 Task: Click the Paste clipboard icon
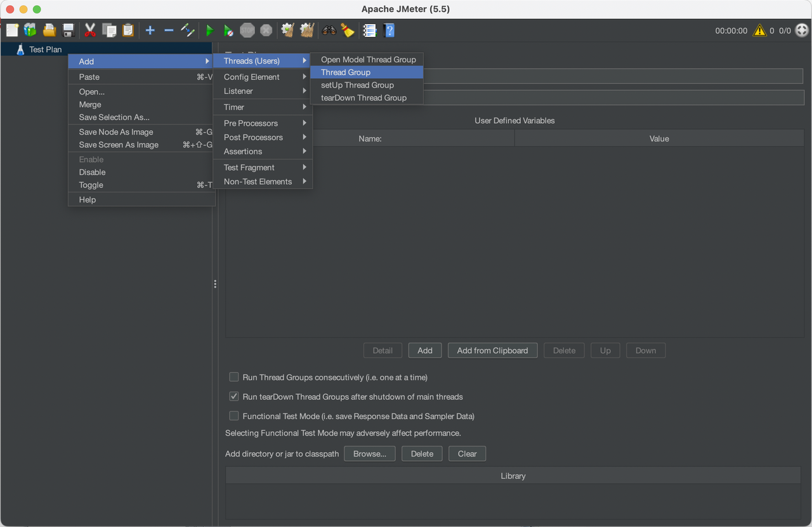[128, 30]
